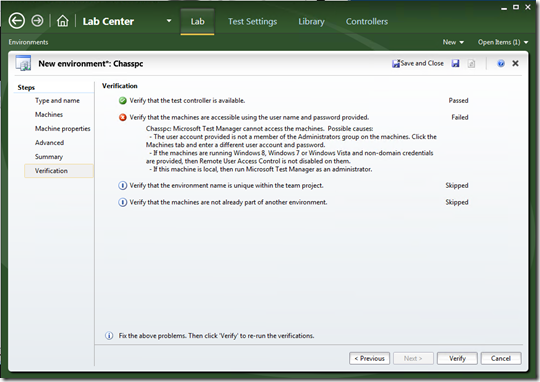Select the Type and name step
This screenshot has height=382, width=540.
click(57, 101)
